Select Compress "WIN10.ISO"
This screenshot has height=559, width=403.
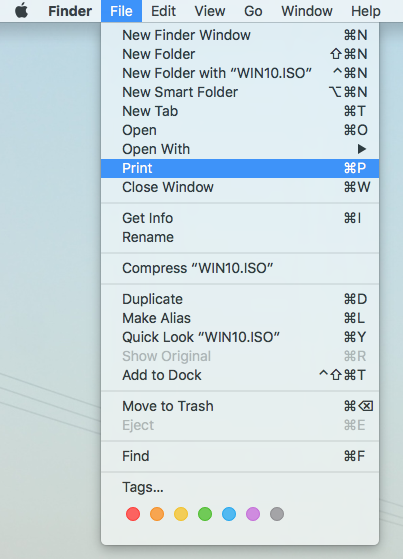click(x=240, y=268)
